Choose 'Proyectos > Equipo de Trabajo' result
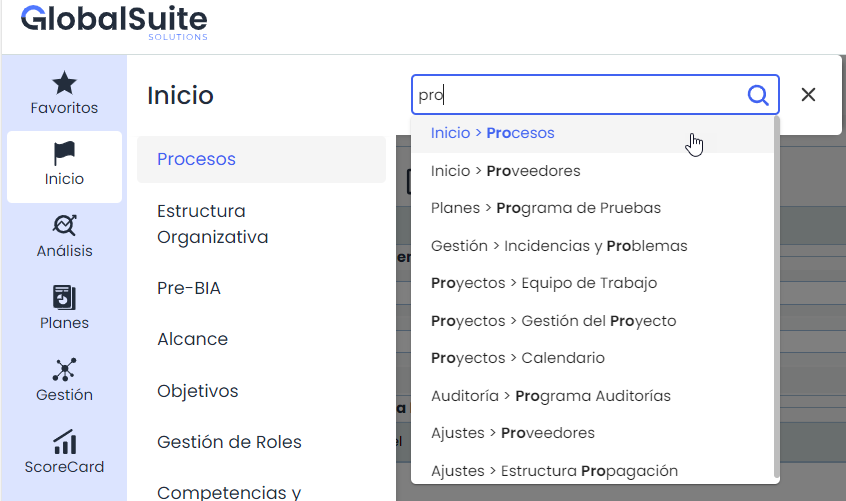 click(544, 283)
